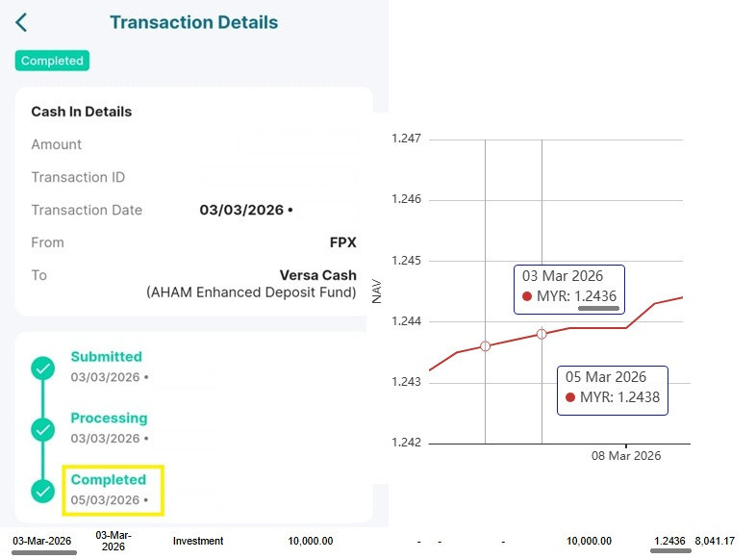
Task: Click the Processing step checkmark icon
Action: (43, 430)
